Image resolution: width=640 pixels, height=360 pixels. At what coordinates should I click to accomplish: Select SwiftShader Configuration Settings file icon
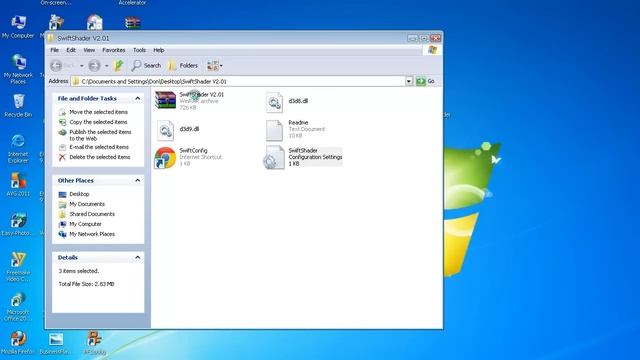pos(274,158)
